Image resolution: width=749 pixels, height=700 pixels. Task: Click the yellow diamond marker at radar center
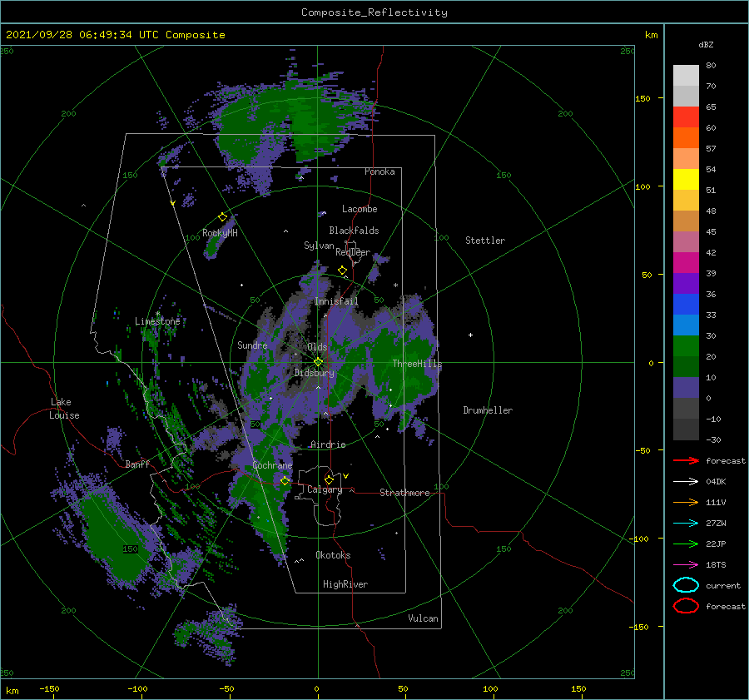[318, 362]
